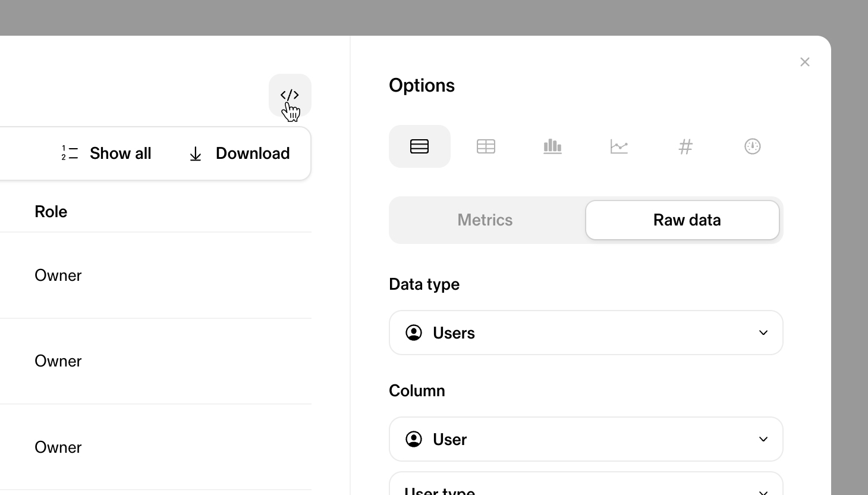Choose the table layout icon
Viewport: 868px width, 495px height.
click(486, 146)
